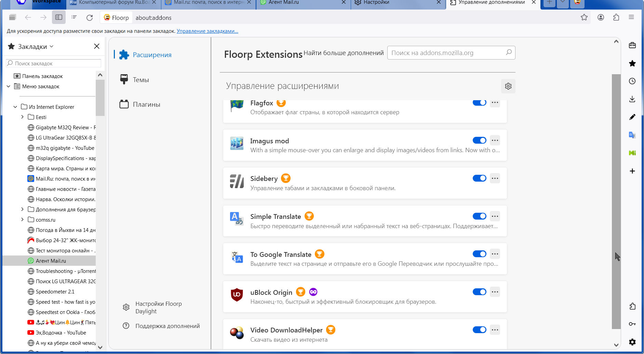Screen dimensions: 644x354
Task: Collapse the Из Internet Explorer folder
Action: pyautogui.click(x=15, y=107)
